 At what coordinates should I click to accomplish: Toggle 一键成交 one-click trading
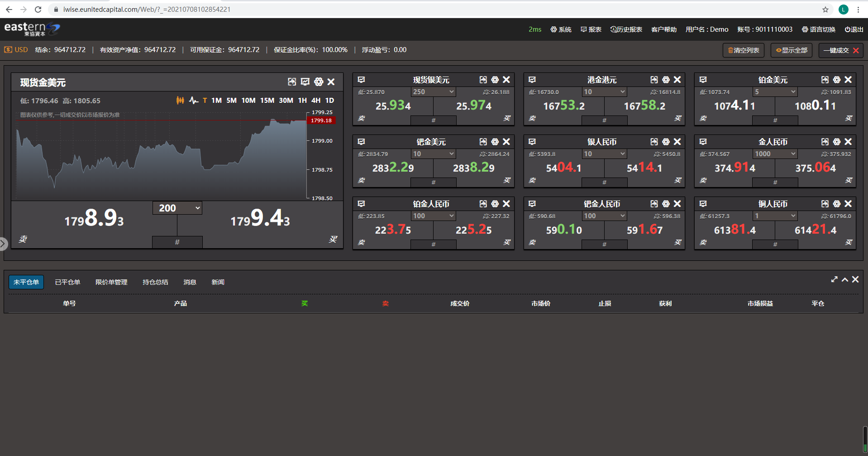pyautogui.click(x=840, y=50)
